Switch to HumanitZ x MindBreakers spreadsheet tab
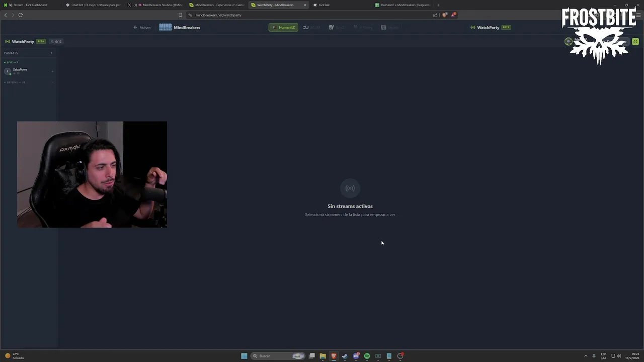 pos(403,5)
